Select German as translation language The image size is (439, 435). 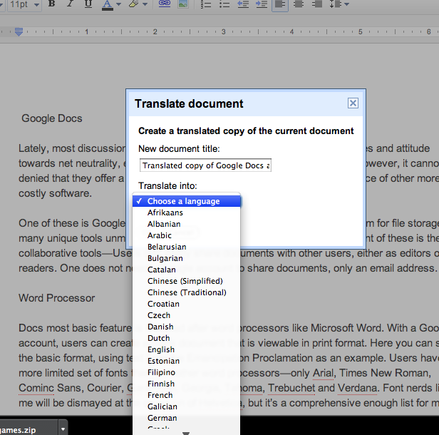click(x=187, y=418)
